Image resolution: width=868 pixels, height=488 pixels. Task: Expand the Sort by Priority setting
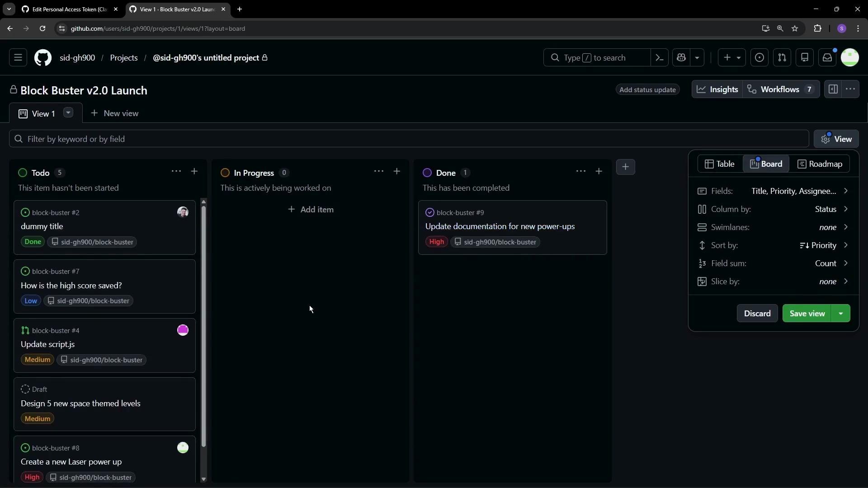pyautogui.click(x=773, y=245)
